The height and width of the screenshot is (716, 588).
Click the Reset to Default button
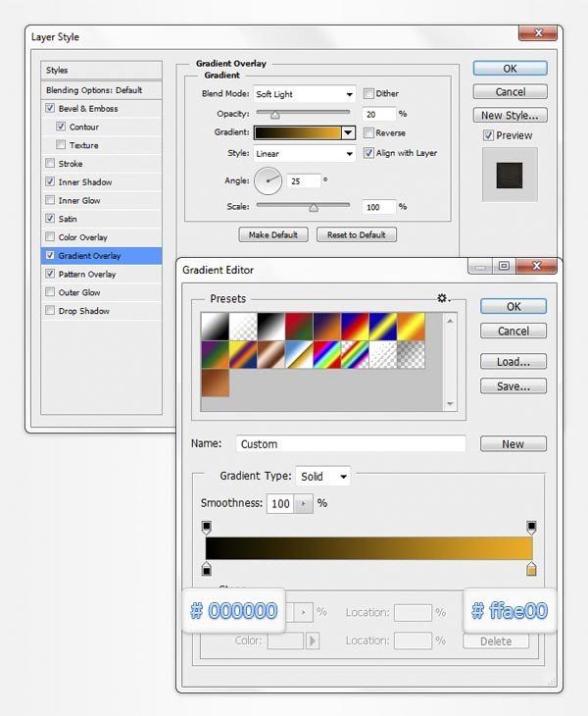coord(357,234)
